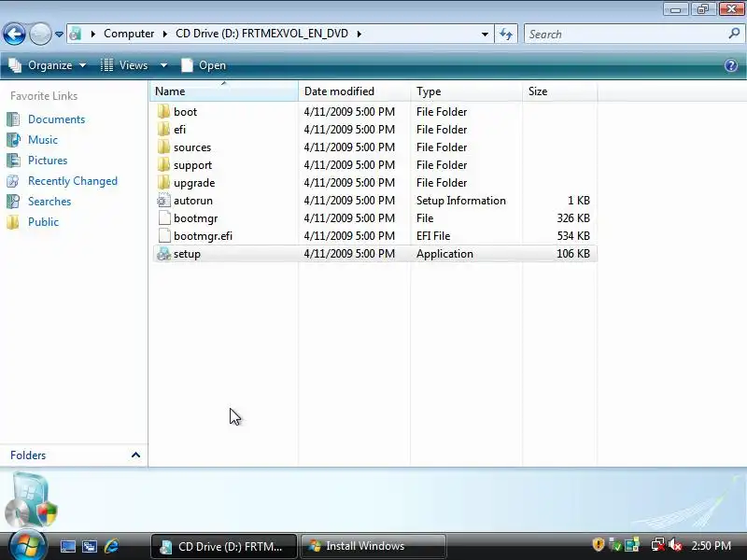Click the Open toolbar button
The image size is (747, 560).
pos(204,65)
